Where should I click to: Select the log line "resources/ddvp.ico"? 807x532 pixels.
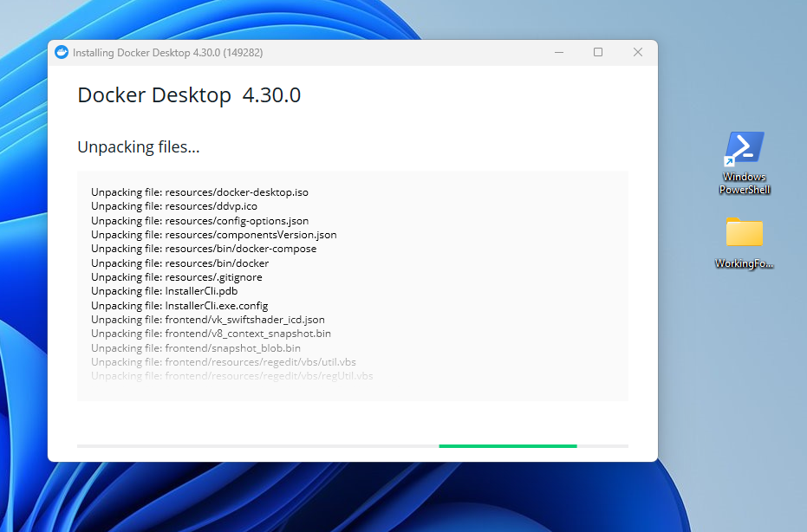(174, 206)
